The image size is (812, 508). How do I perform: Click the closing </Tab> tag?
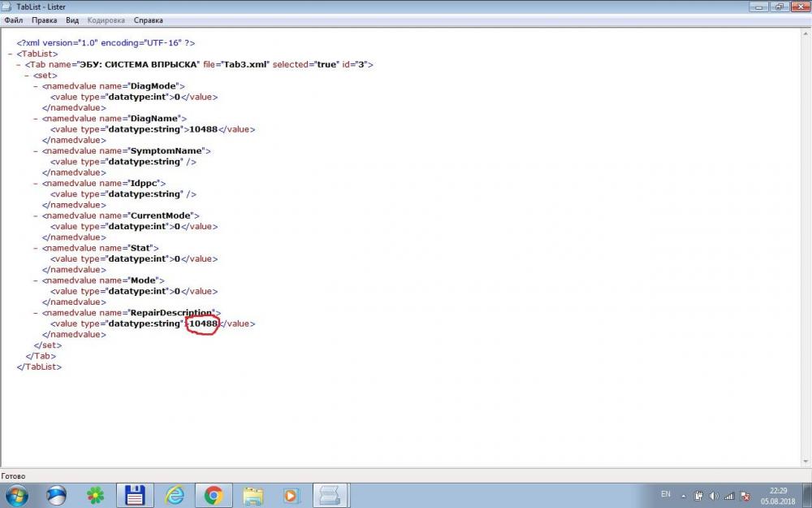[41, 356]
